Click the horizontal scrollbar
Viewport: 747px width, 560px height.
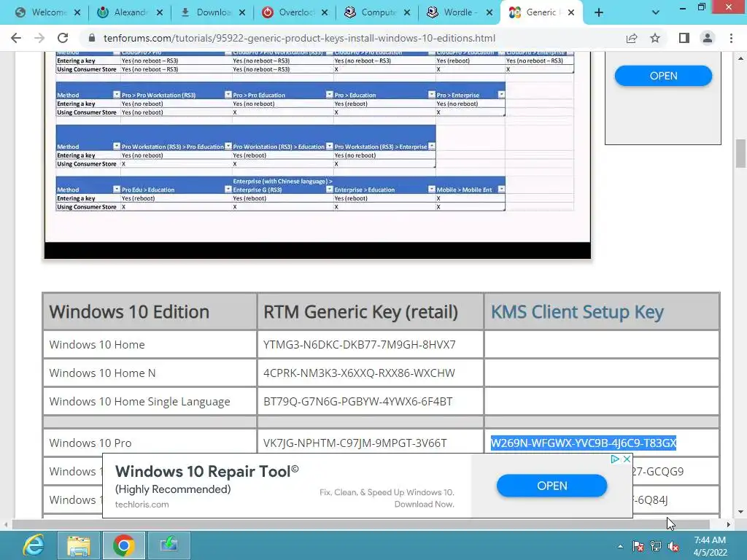[x=360, y=524]
